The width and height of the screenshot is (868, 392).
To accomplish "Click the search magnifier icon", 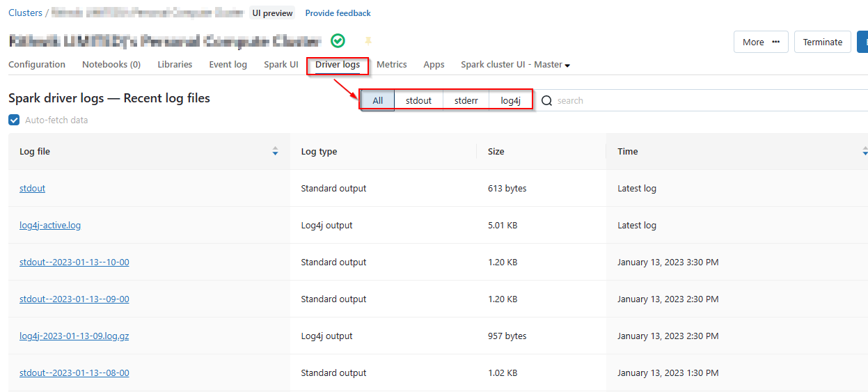I will (546, 100).
